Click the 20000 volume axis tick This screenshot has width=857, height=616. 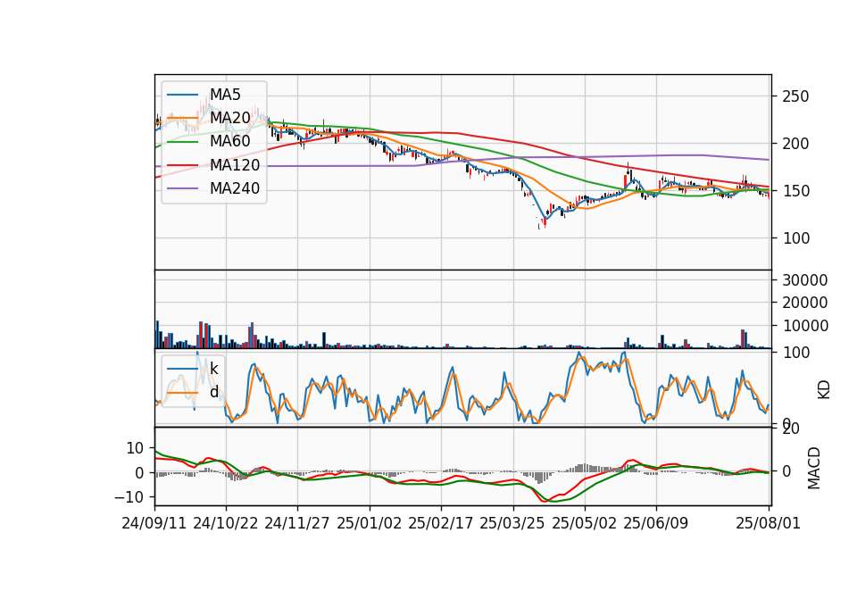(x=804, y=303)
